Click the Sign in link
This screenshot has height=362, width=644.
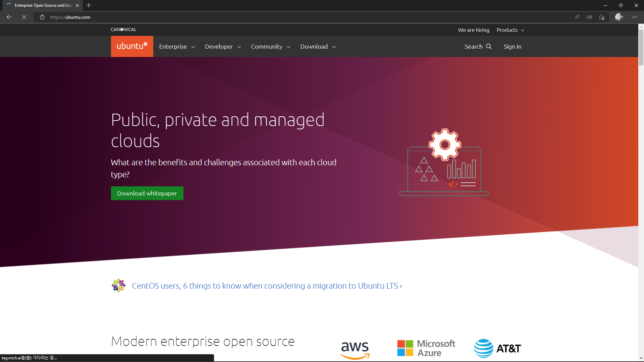(512, 47)
